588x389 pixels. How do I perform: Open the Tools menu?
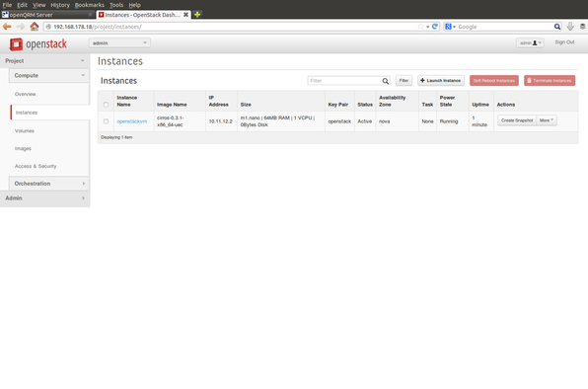point(116,5)
